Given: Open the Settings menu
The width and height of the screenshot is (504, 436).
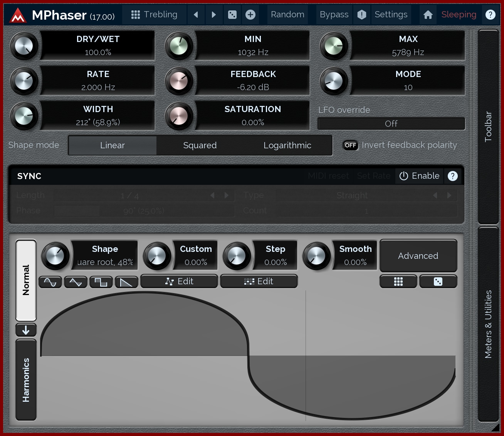Looking at the screenshot, I should (x=391, y=15).
